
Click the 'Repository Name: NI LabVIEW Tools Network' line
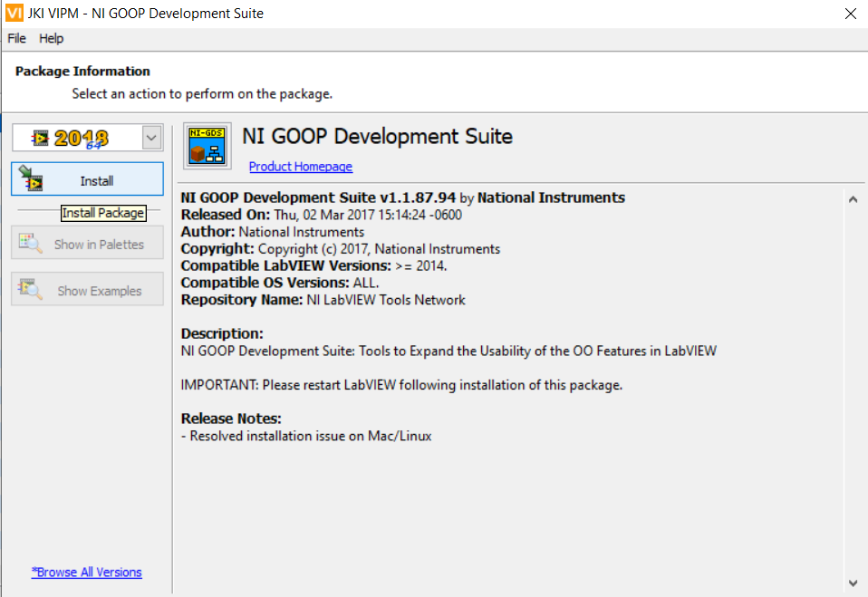323,300
